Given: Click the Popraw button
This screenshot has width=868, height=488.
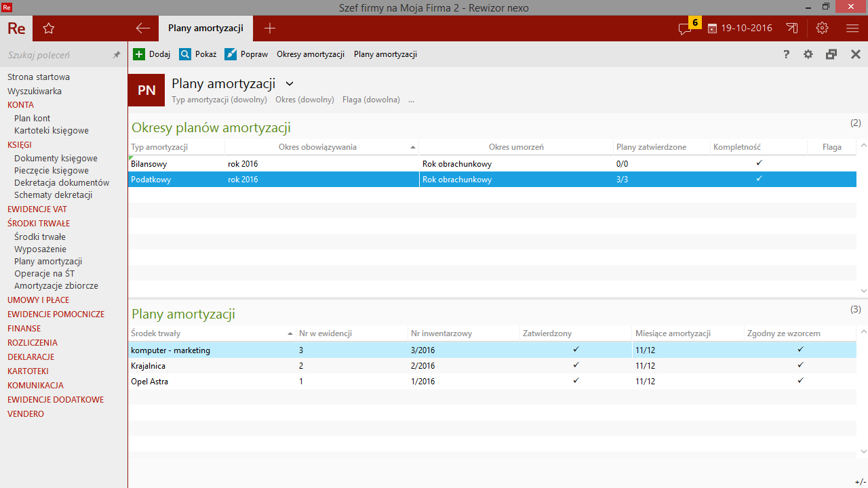Looking at the screenshot, I should click(x=246, y=54).
